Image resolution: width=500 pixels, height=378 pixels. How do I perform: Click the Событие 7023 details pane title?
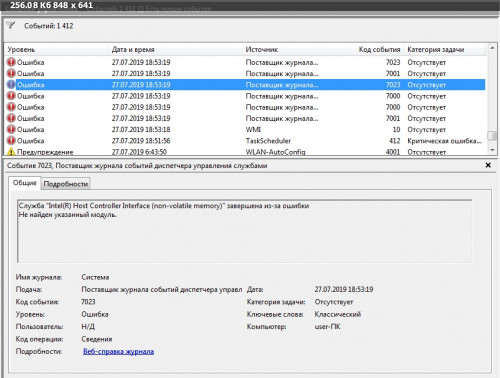(137, 166)
